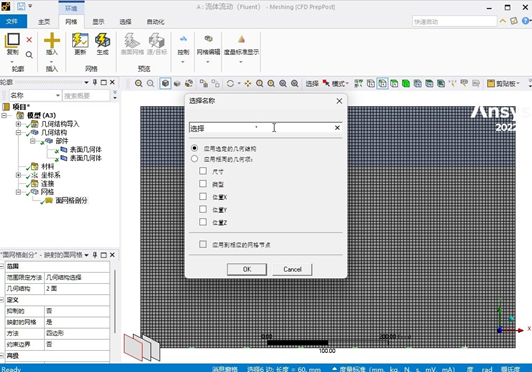Click the Generate mesh icon
This screenshot has height=372, width=532.
102,40
